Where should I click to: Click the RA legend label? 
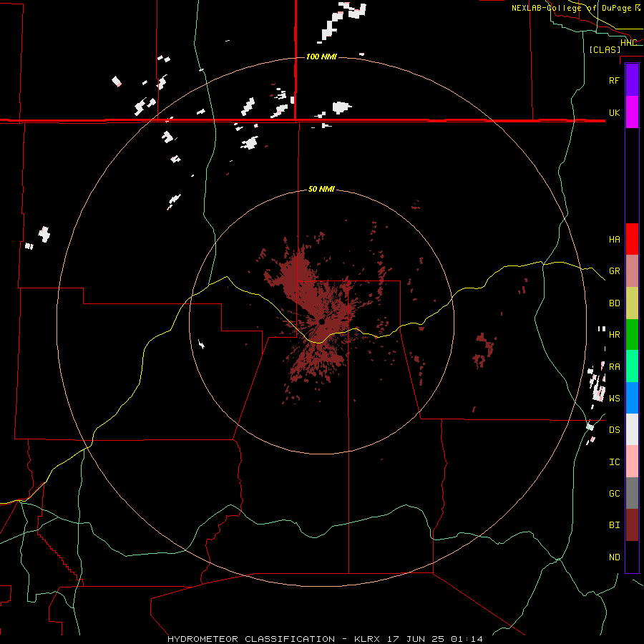coord(614,367)
